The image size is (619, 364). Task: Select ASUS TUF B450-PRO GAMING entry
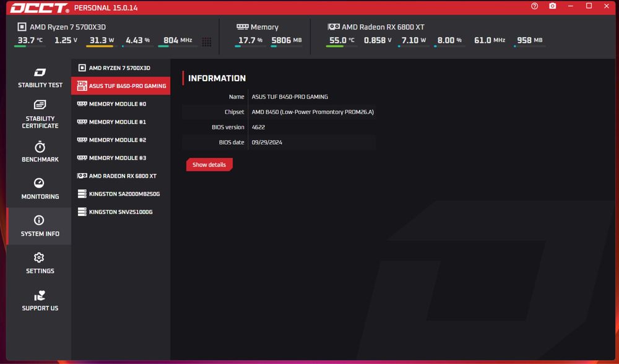tap(121, 85)
